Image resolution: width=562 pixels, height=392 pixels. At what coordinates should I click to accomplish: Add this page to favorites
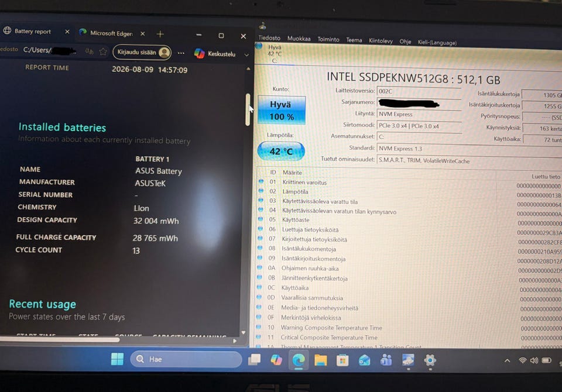103,51
